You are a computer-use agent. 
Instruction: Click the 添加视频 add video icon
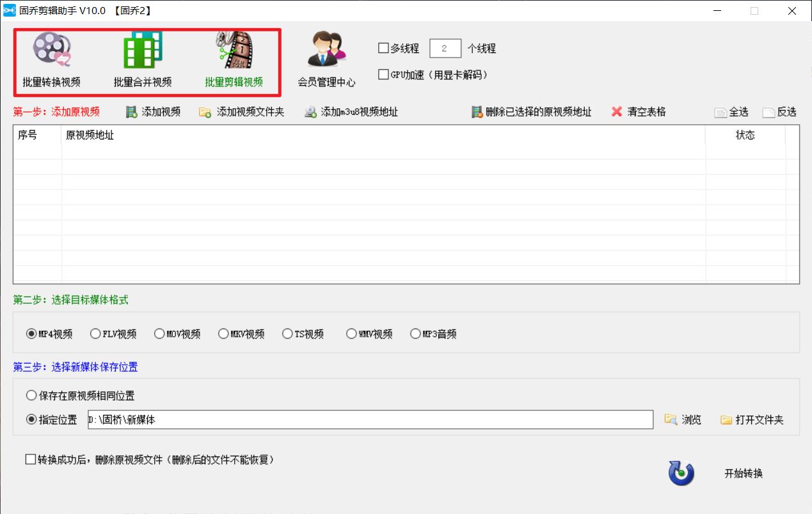coord(132,112)
